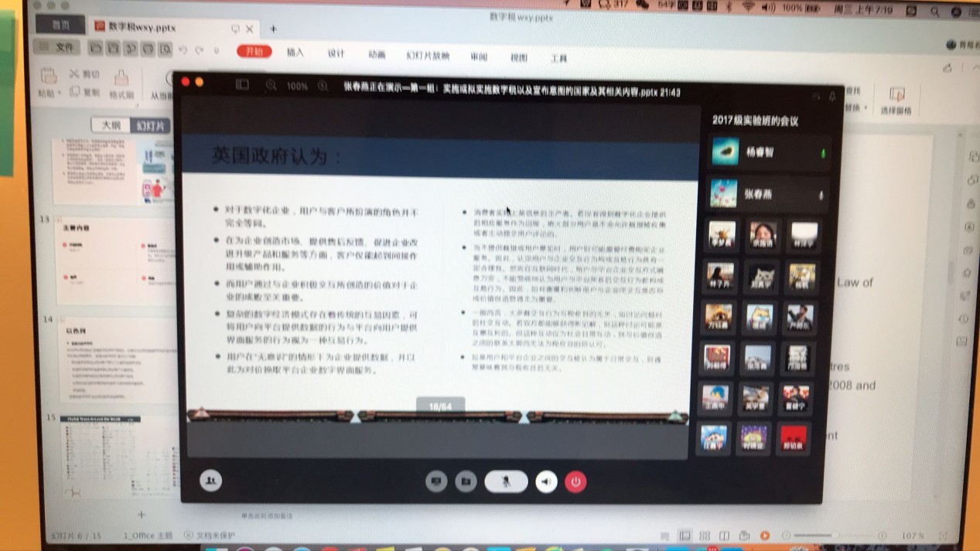Viewport: 980px width, 551px height.
Task: Expand the 粘贴 paste dropdown arrow
Action: click(60, 94)
